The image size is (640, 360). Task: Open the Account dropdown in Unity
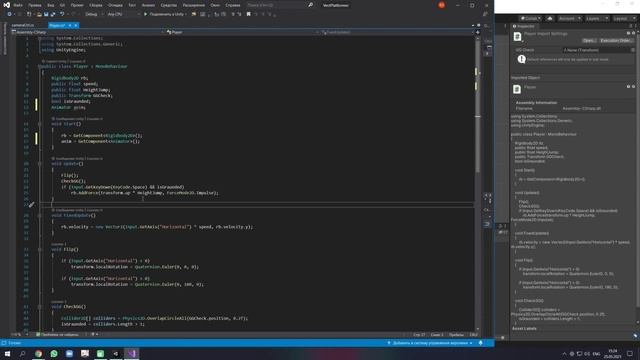pos(569,18)
